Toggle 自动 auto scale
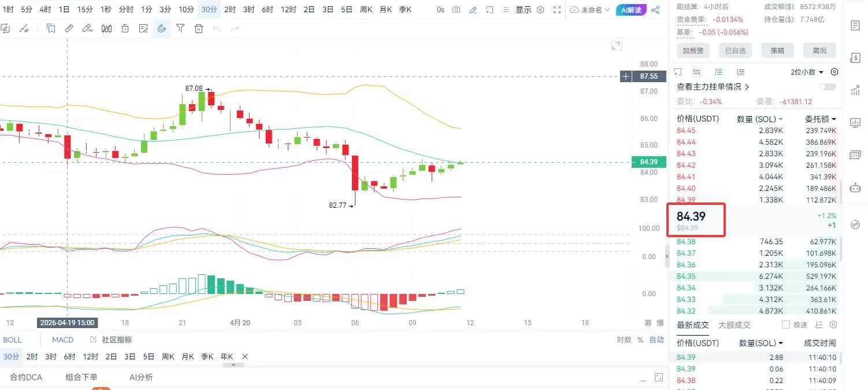 tap(656, 340)
